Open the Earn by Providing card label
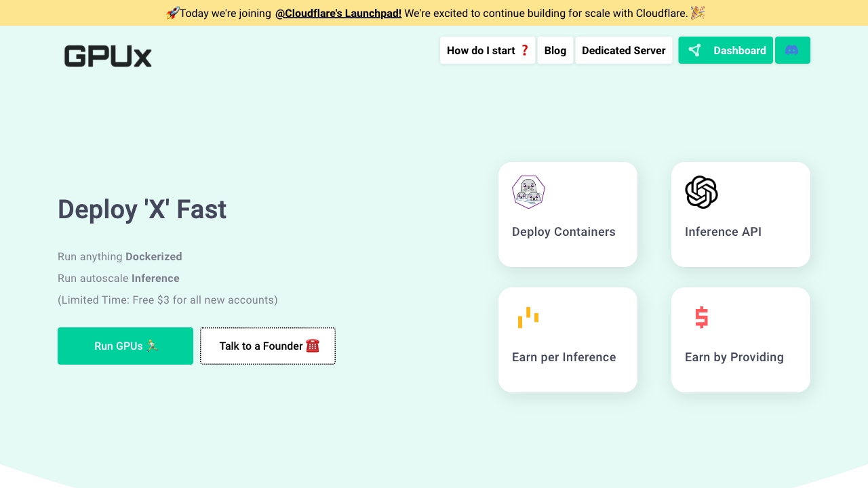Screen dimensions: 868x488 [734, 357]
